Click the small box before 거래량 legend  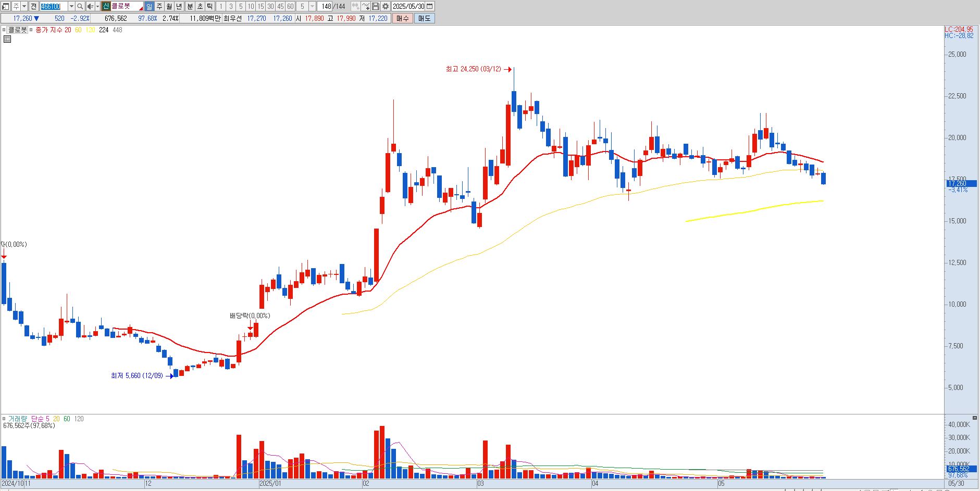tap(4, 419)
